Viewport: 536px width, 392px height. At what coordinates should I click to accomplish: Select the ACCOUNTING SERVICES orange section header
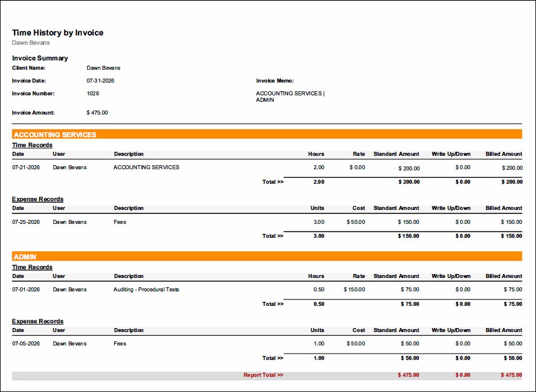click(x=267, y=134)
